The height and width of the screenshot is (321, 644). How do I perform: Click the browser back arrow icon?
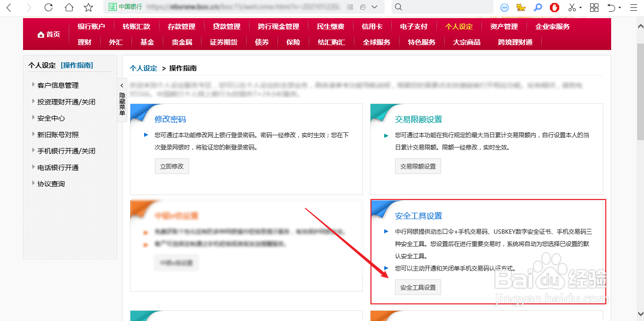tap(9, 7)
